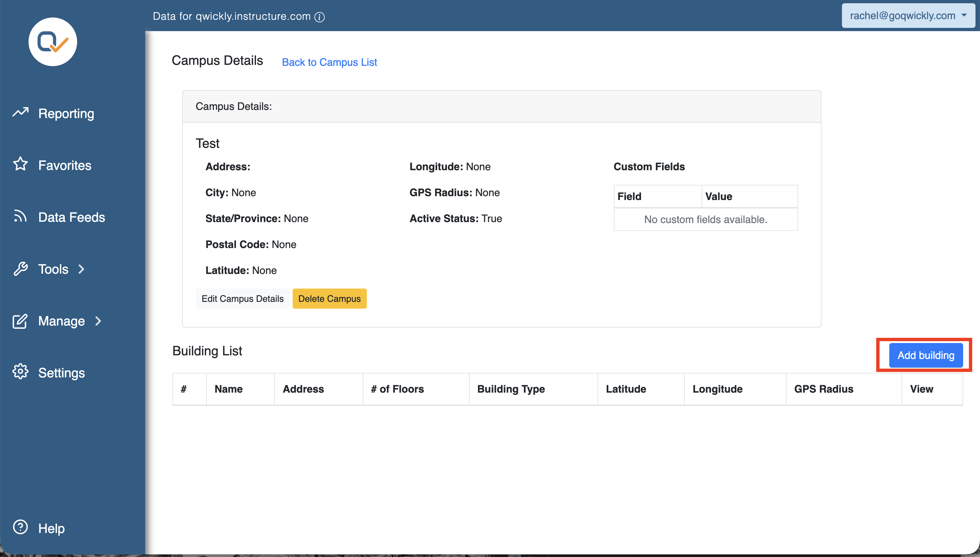Screen dimensions: 980x557
Task: Click the 'Building List' heading
Action: 207,351
